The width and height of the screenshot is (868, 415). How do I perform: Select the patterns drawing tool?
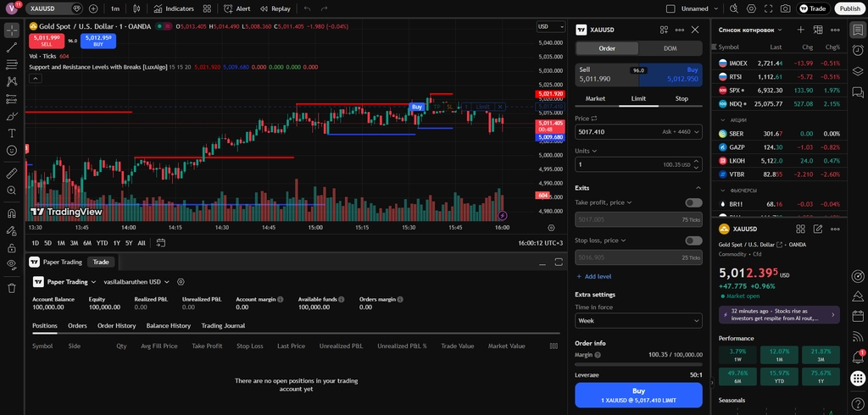click(x=12, y=82)
